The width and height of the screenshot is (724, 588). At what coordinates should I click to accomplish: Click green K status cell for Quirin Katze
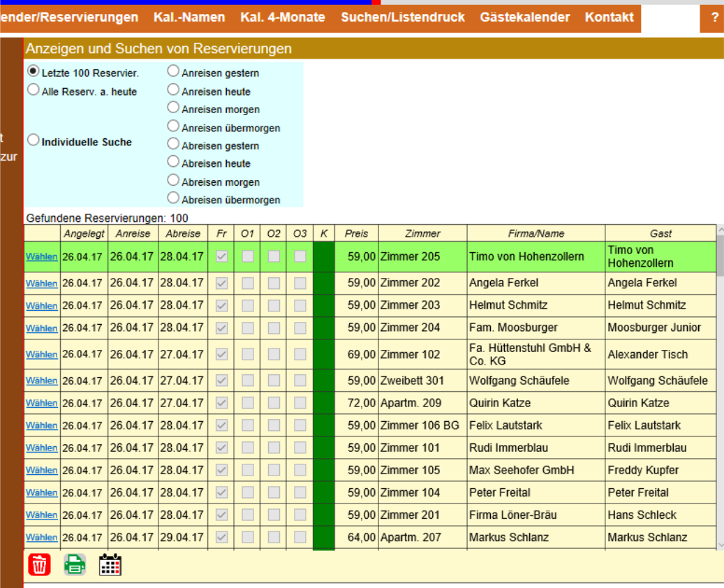(324, 403)
